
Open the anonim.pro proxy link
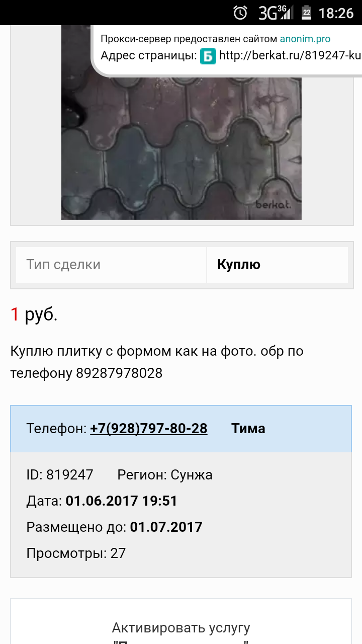pos(305,39)
